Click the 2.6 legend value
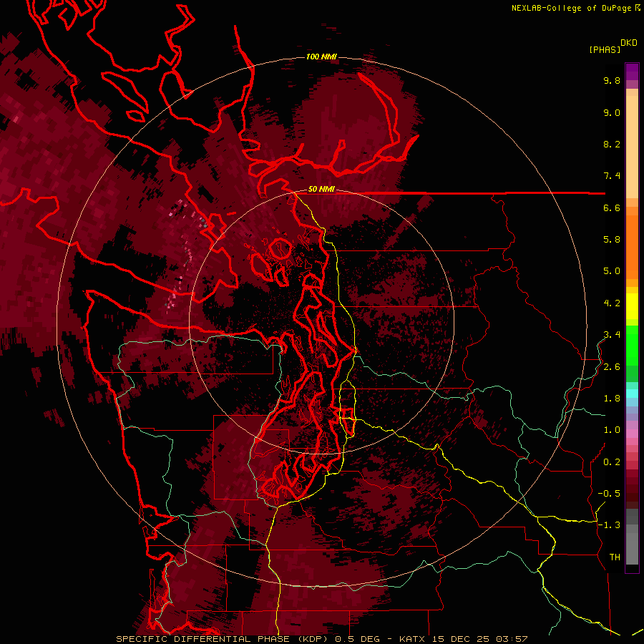The image size is (644, 644). pyautogui.click(x=612, y=367)
